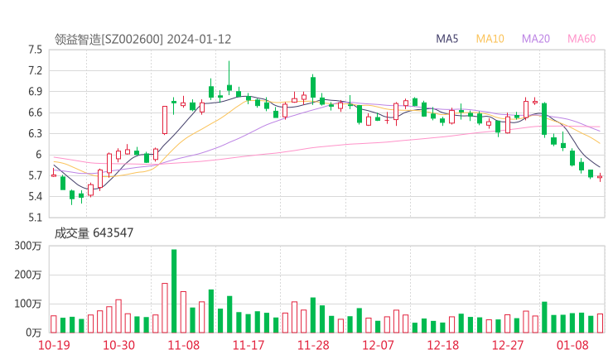
Task: Click the 12-27 date label
Action: (508, 345)
